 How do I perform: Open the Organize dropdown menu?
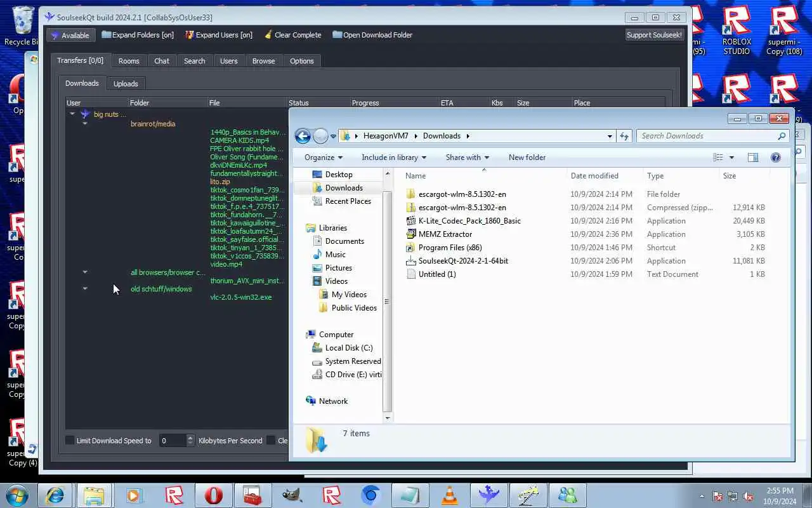click(x=324, y=157)
